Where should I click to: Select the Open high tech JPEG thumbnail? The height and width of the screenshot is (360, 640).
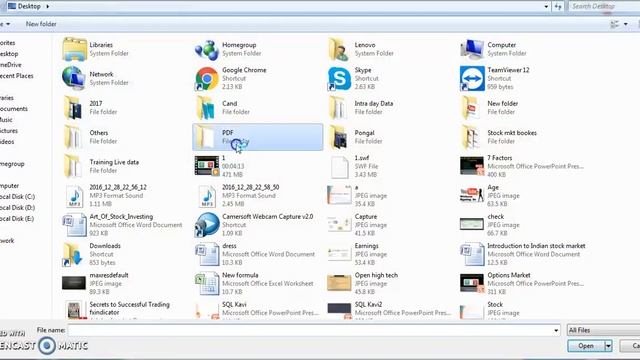coord(339,283)
